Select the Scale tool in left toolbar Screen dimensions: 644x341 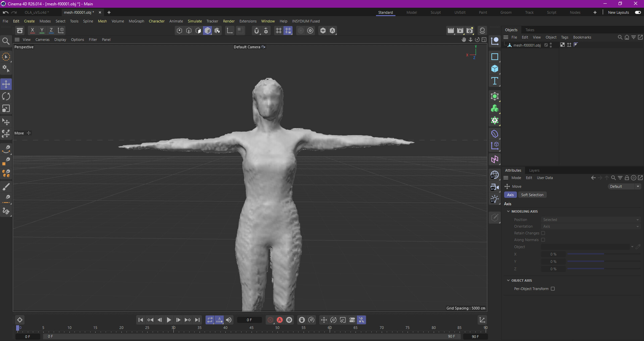[x=6, y=109]
